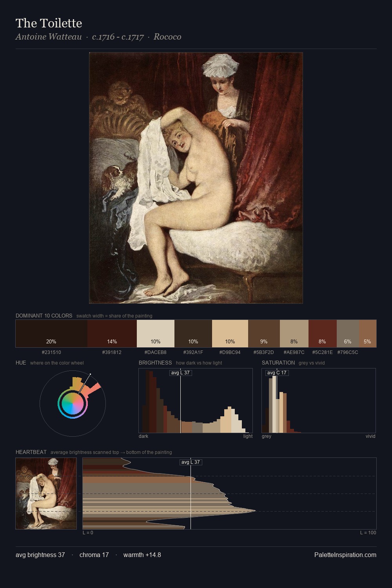Screen dimensions: 392x588
Task: Click the #796C5C grey swatch labeled 6%
Action: pyautogui.click(x=348, y=334)
